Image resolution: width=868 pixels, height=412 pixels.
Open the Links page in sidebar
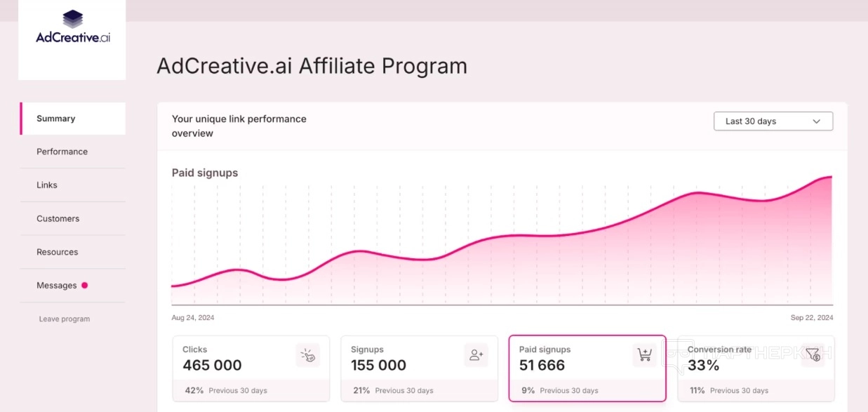pos(47,185)
